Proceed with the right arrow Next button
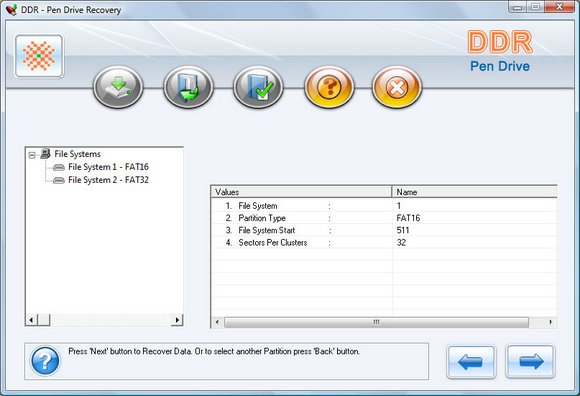Screen dimensions: 580x396 click(x=530, y=362)
